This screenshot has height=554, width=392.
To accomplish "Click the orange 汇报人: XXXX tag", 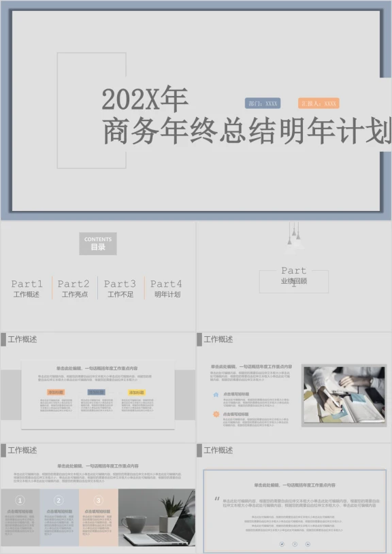I will [x=318, y=103].
